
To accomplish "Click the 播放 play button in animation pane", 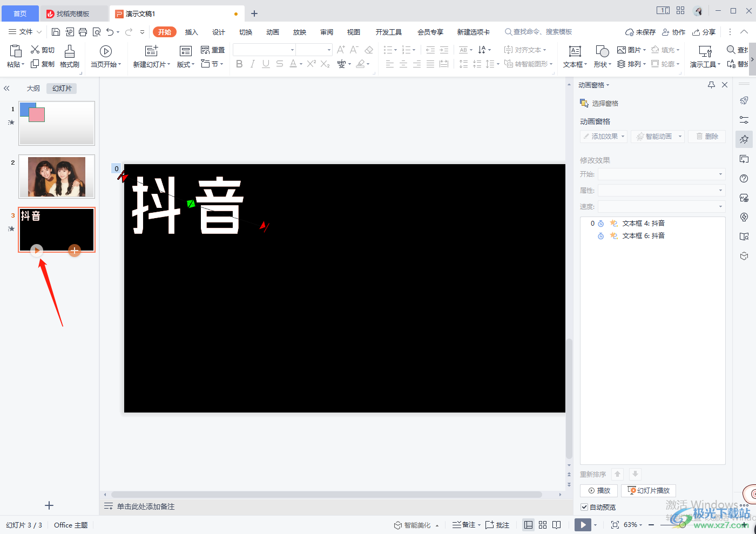I will click(x=599, y=490).
